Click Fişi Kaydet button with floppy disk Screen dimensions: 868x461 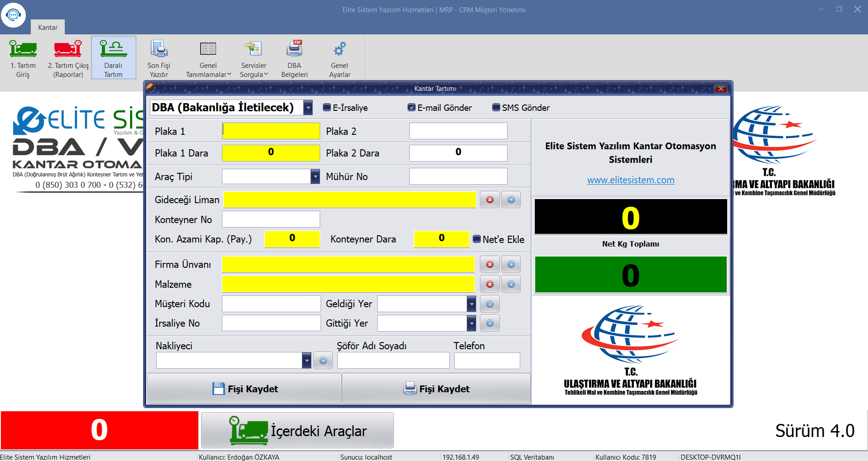pyautogui.click(x=245, y=389)
